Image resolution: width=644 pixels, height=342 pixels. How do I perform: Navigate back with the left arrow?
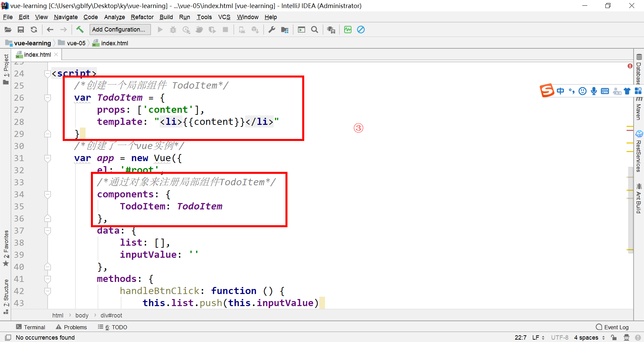[50, 30]
